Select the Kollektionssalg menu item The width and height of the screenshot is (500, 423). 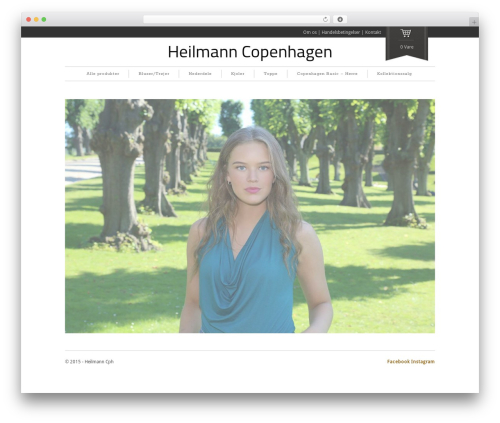pos(394,74)
